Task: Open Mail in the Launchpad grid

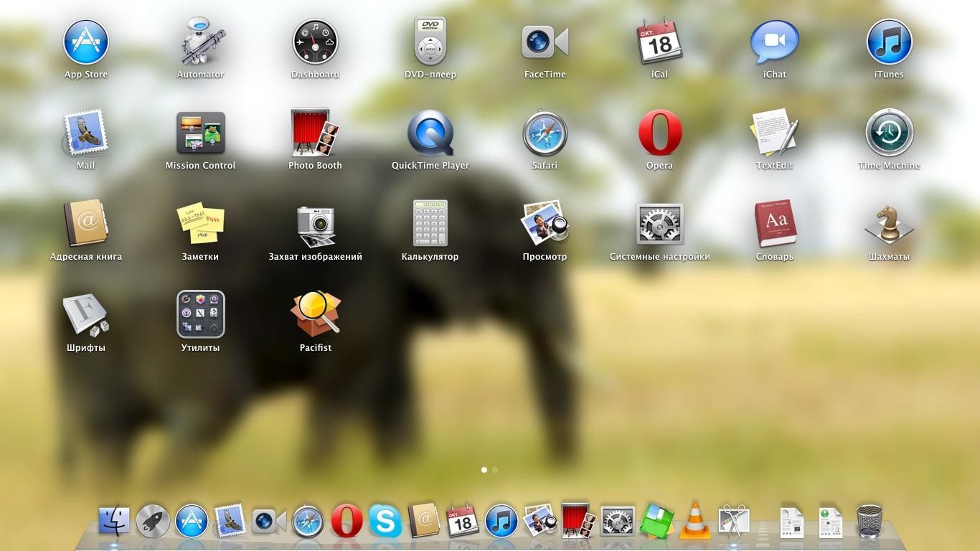Action: point(86,133)
